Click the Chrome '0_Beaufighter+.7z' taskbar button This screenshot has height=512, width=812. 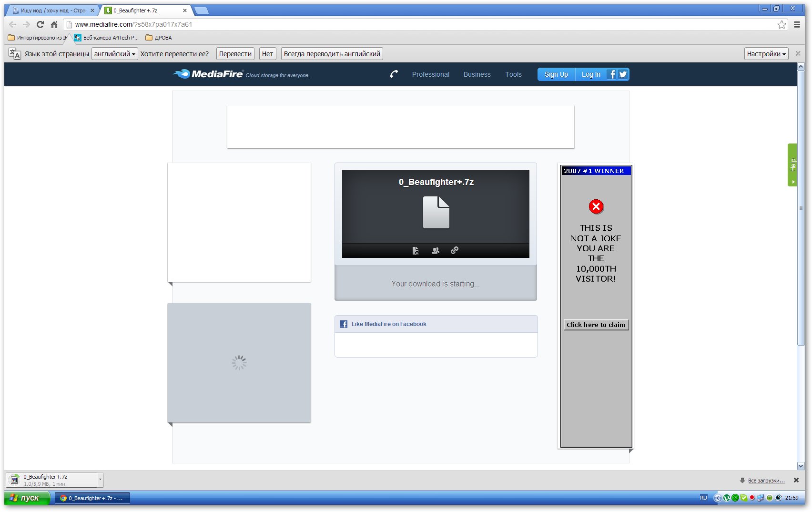[x=92, y=498]
